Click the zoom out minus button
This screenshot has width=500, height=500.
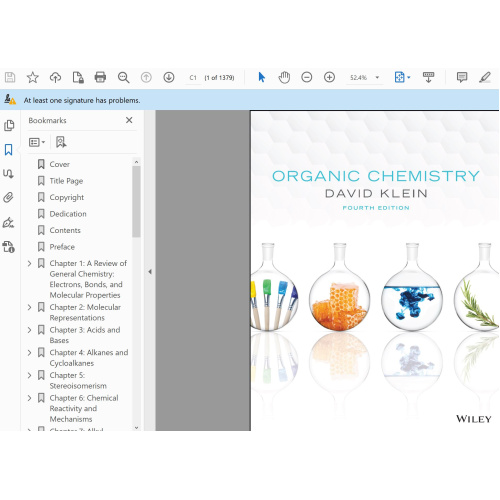tap(307, 77)
